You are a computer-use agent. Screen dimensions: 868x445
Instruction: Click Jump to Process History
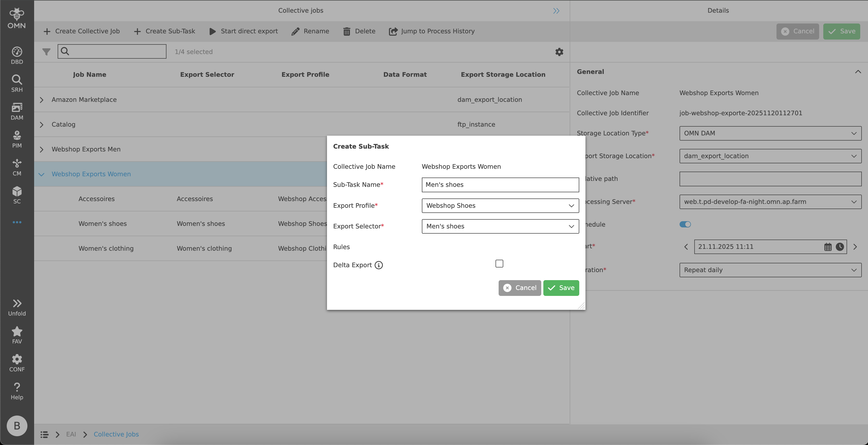coord(432,31)
